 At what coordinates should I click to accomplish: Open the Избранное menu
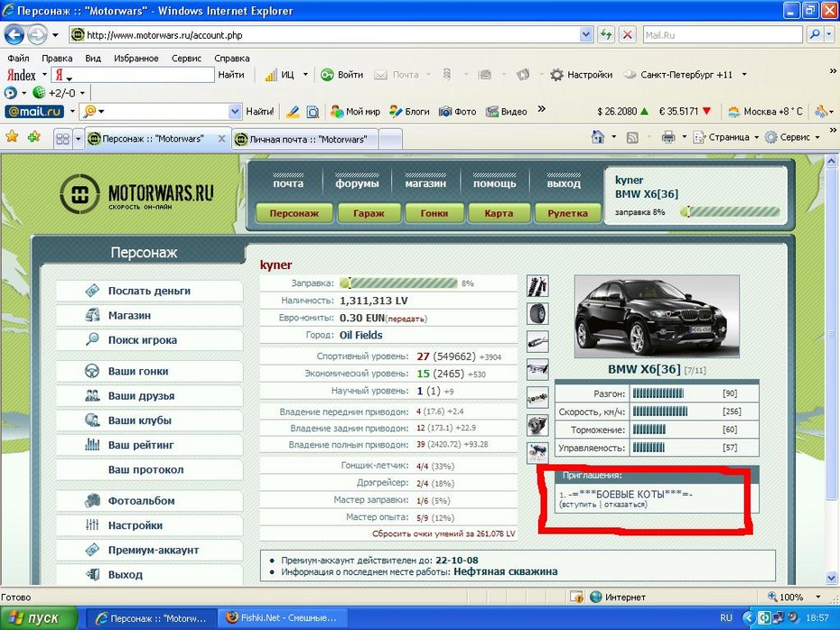136,59
